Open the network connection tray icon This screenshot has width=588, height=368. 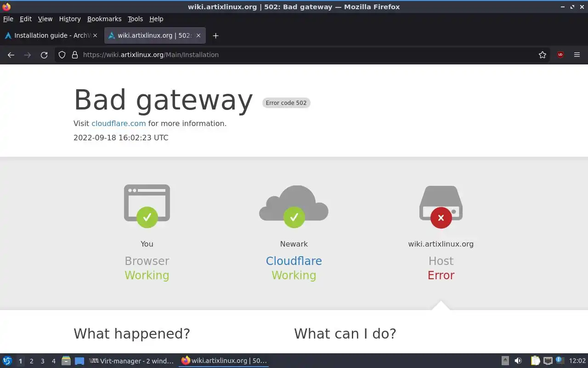(548, 361)
